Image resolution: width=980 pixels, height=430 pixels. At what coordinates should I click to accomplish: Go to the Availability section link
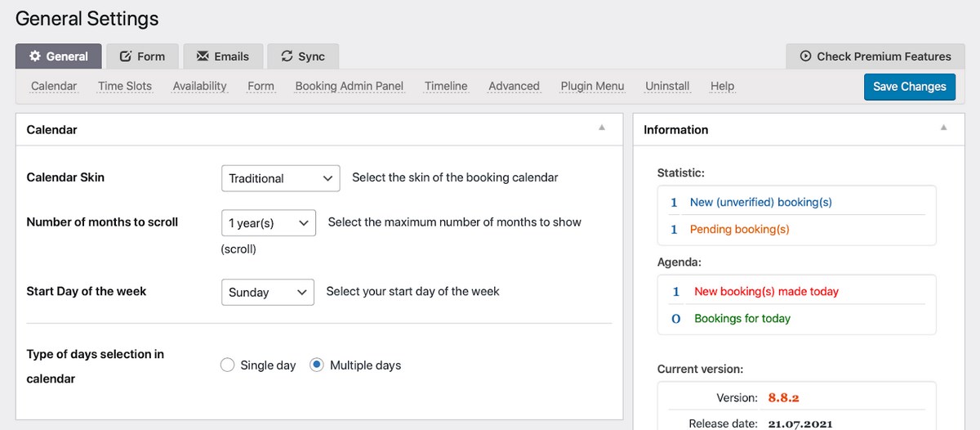pyautogui.click(x=199, y=86)
